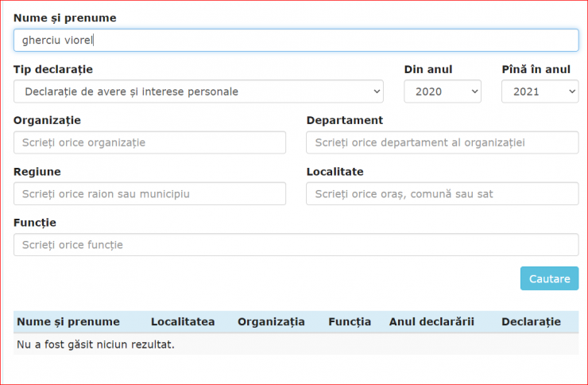Image resolution: width=588 pixels, height=385 pixels.
Task: Click into the Regiune field
Action: 149,193
